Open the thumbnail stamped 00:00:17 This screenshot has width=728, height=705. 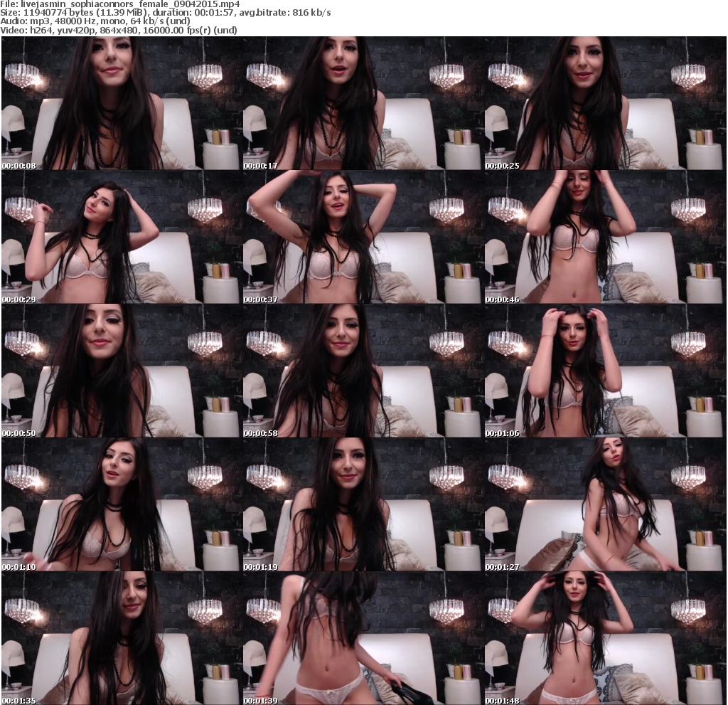(x=363, y=103)
